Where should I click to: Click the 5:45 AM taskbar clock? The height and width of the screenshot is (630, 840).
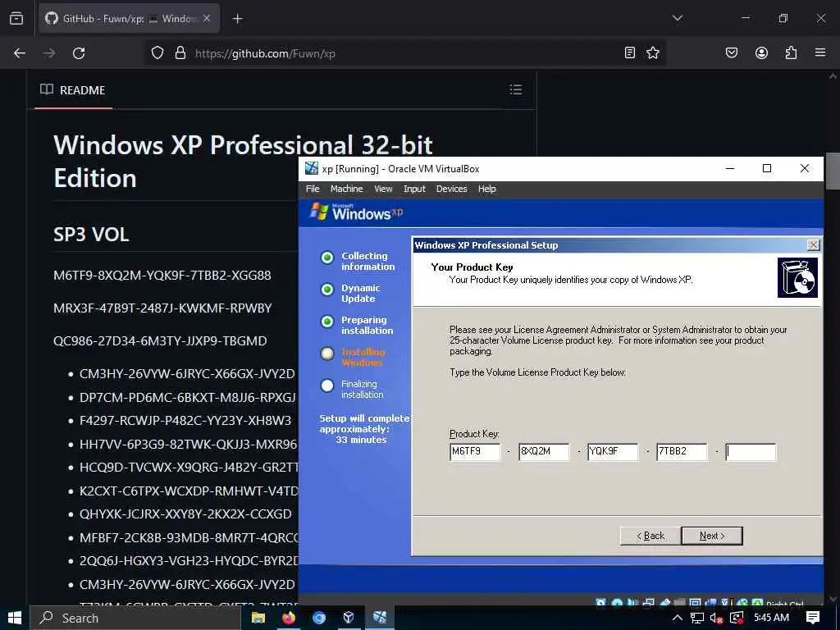click(x=771, y=618)
